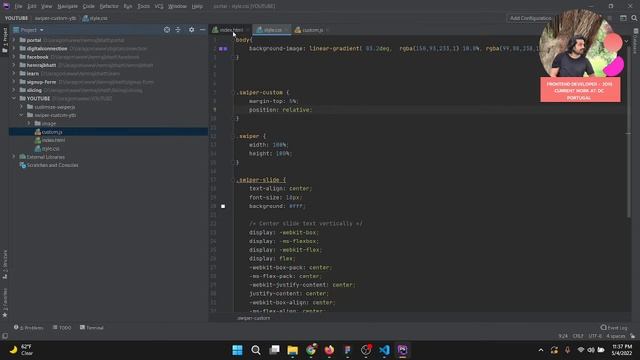
Task: Click style.css breadcrumb in navigation bar
Action: point(95,18)
